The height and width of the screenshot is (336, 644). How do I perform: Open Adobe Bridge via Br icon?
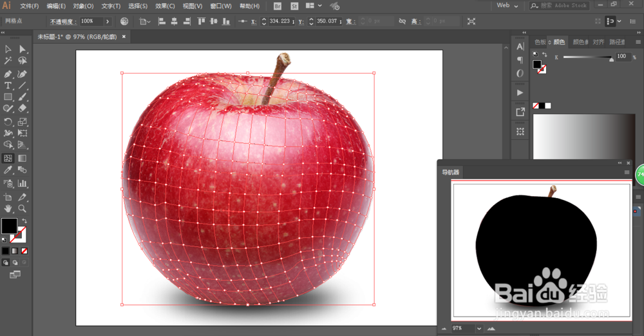[x=278, y=6]
